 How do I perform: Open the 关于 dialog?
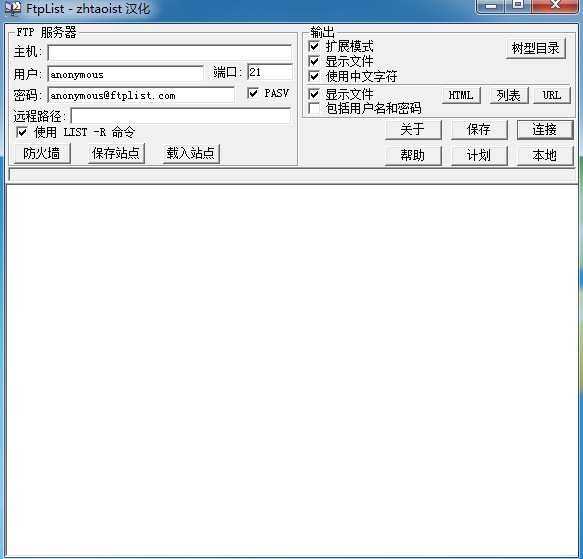(413, 130)
